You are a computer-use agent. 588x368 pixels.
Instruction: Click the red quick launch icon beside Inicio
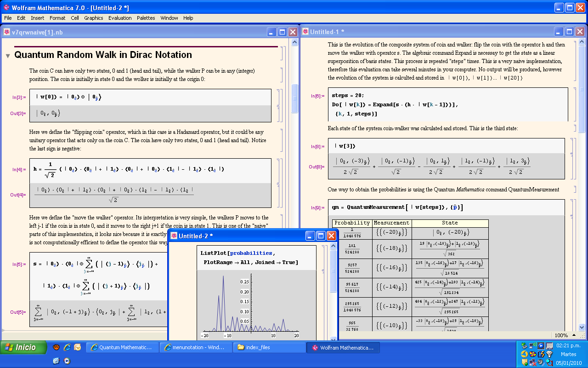pos(57,347)
